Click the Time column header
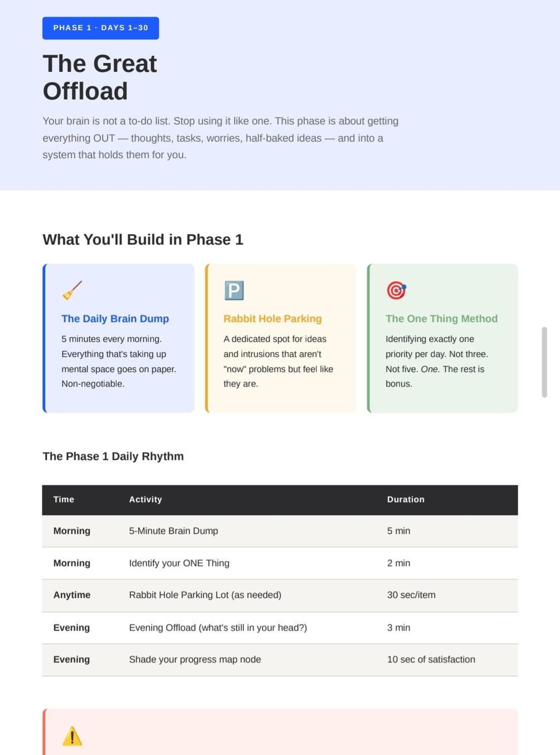Screen dimensions: 560x755 tap(64, 500)
